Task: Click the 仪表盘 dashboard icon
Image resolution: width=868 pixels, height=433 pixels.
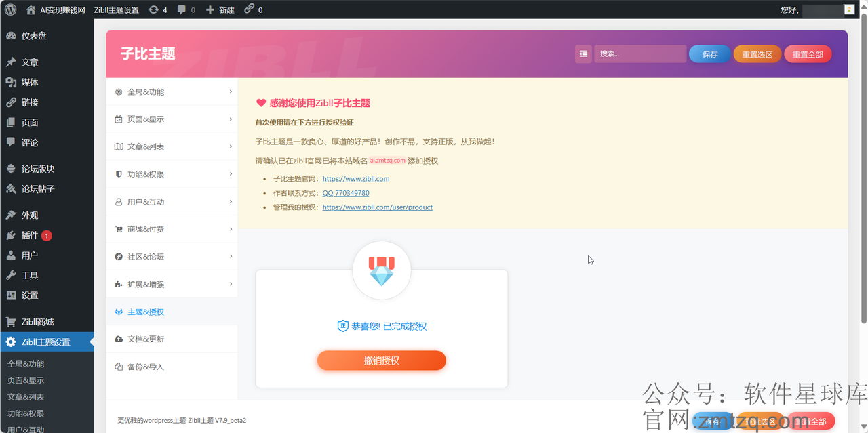Action: point(11,36)
